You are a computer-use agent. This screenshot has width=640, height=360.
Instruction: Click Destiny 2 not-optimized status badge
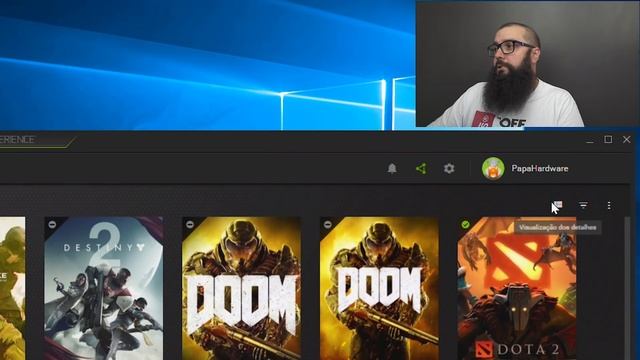(52, 224)
